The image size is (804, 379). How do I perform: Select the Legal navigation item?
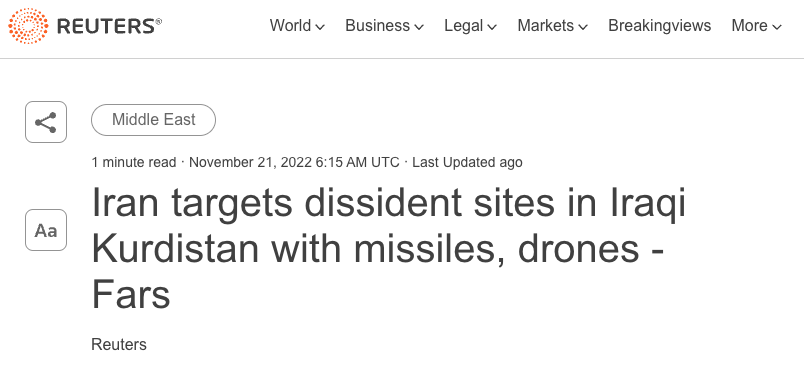click(x=464, y=26)
